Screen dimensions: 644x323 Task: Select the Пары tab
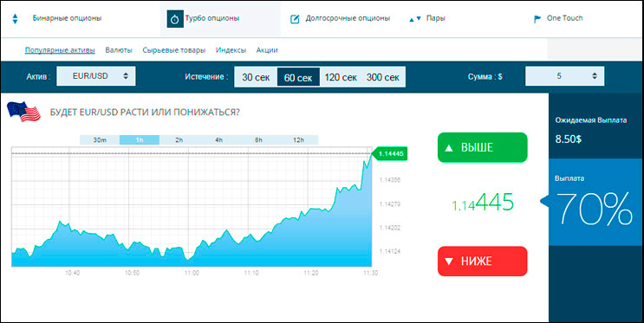pyautogui.click(x=436, y=18)
